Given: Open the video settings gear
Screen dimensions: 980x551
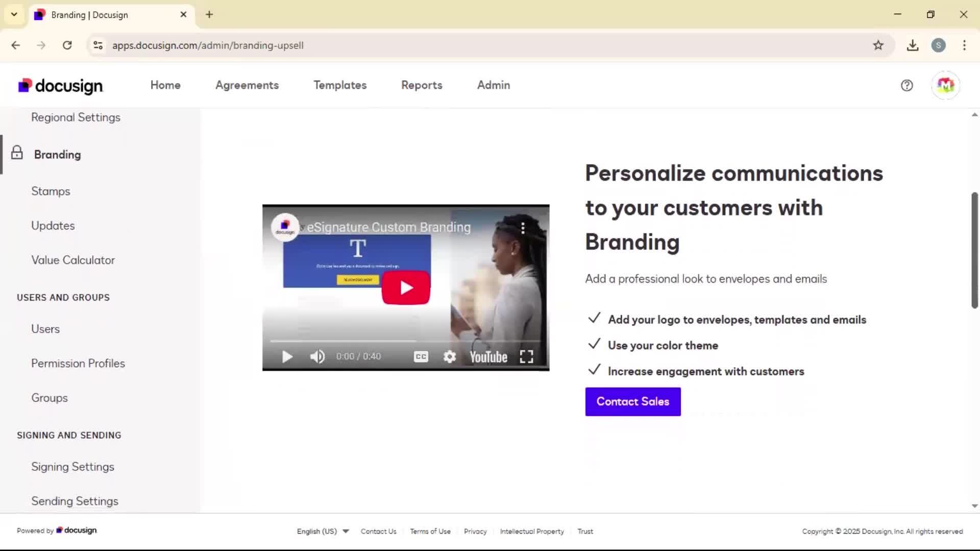Looking at the screenshot, I should click(x=450, y=357).
